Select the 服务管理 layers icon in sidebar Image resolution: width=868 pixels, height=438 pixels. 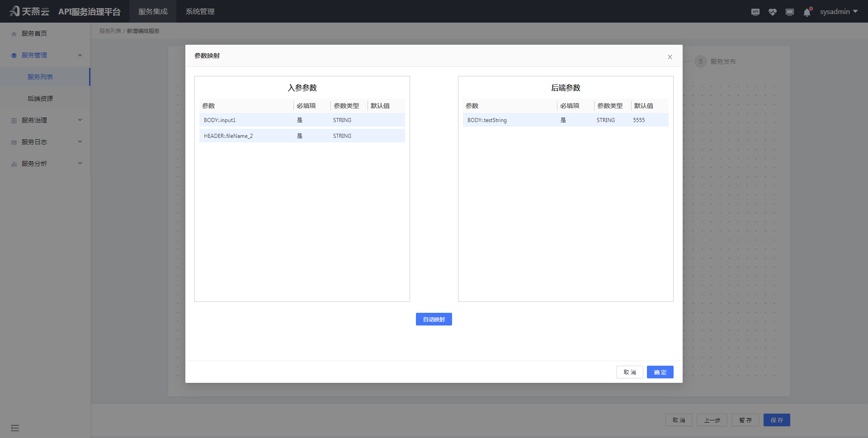[x=13, y=55]
